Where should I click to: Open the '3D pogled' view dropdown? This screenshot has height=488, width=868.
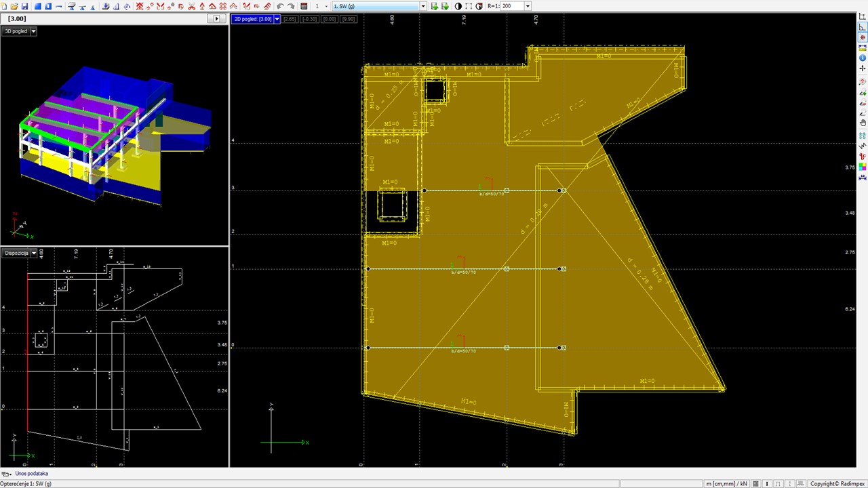coord(33,31)
